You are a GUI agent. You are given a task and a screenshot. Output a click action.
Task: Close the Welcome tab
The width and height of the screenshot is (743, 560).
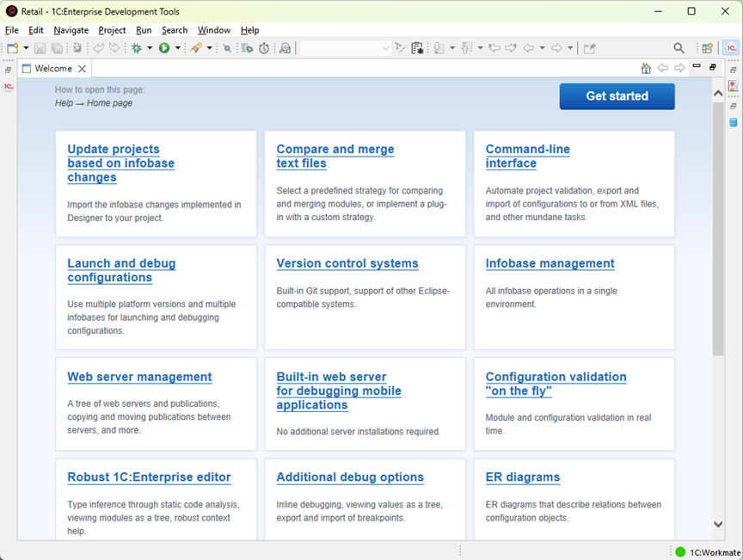pyautogui.click(x=83, y=69)
